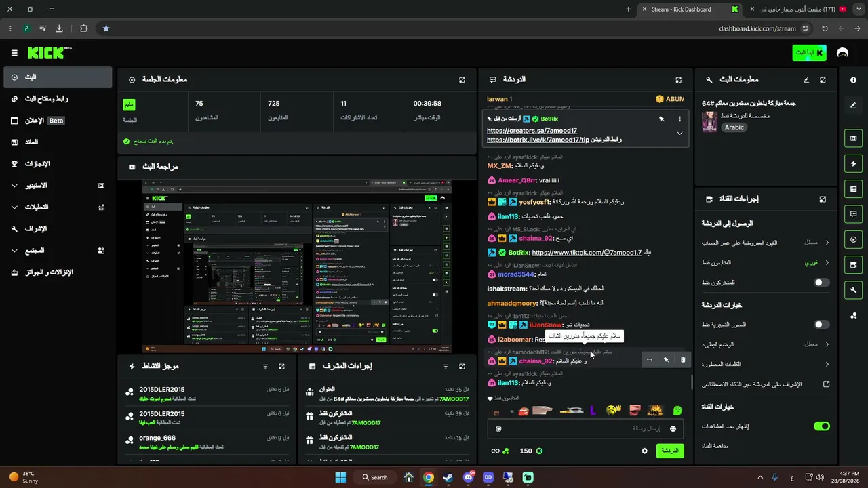Unpin the BotRix pinned message
This screenshot has height=488, width=868.
661,119
